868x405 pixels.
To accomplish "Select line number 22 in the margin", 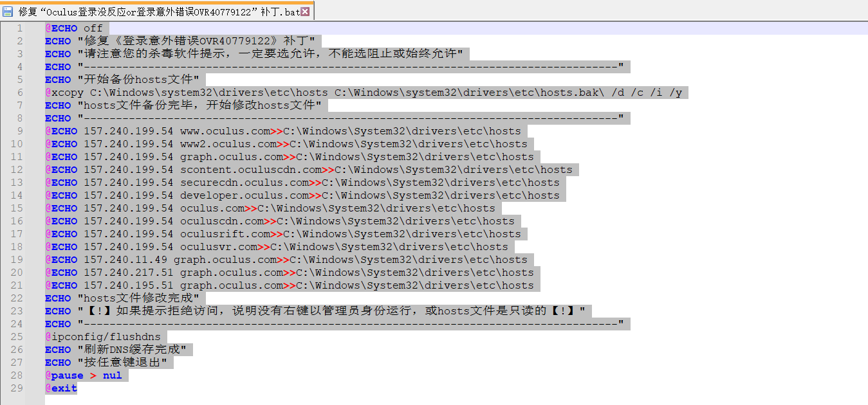I will [17, 298].
